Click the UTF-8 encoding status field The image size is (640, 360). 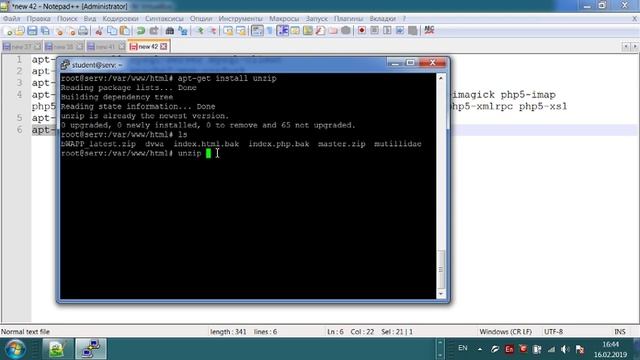[x=553, y=331]
